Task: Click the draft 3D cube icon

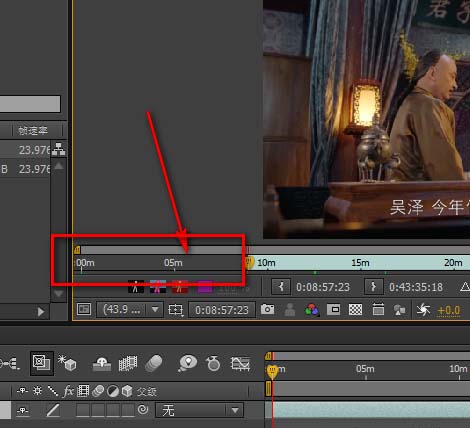Action: coord(67,363)
